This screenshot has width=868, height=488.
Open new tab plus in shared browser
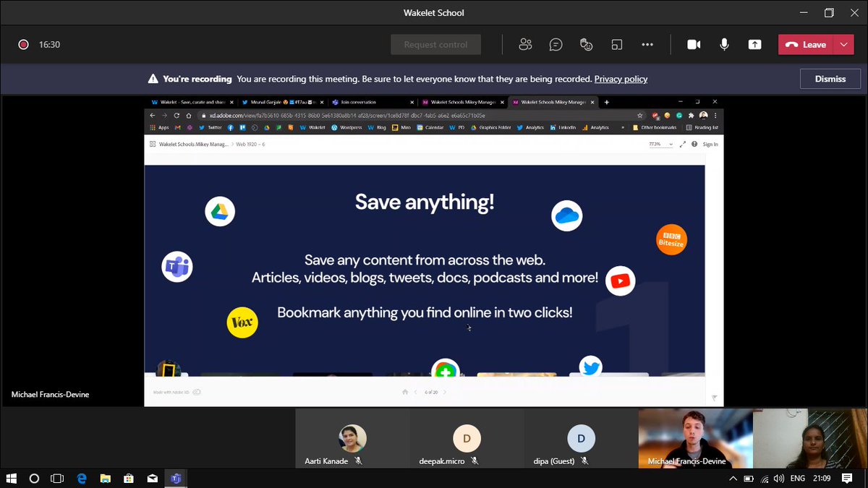(606, 102)
